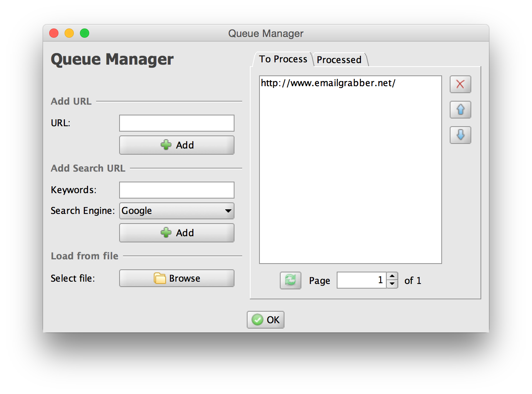
Task: Click the Add button under Search Engine
Action: (x=177, y=233)
